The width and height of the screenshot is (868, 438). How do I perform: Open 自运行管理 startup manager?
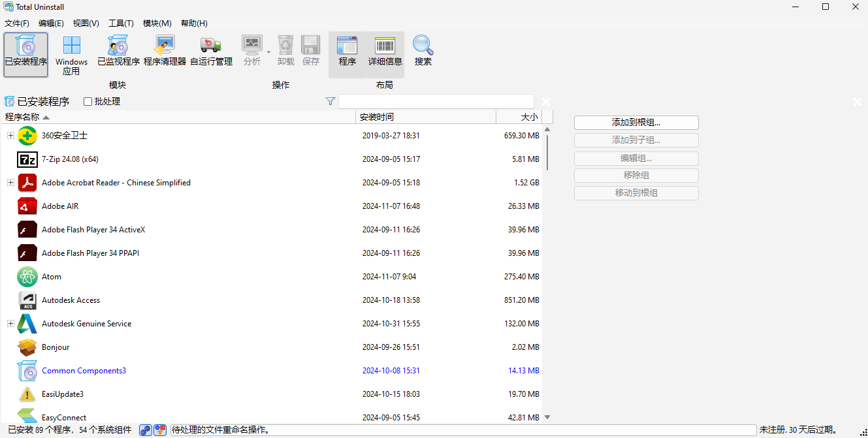211,51
